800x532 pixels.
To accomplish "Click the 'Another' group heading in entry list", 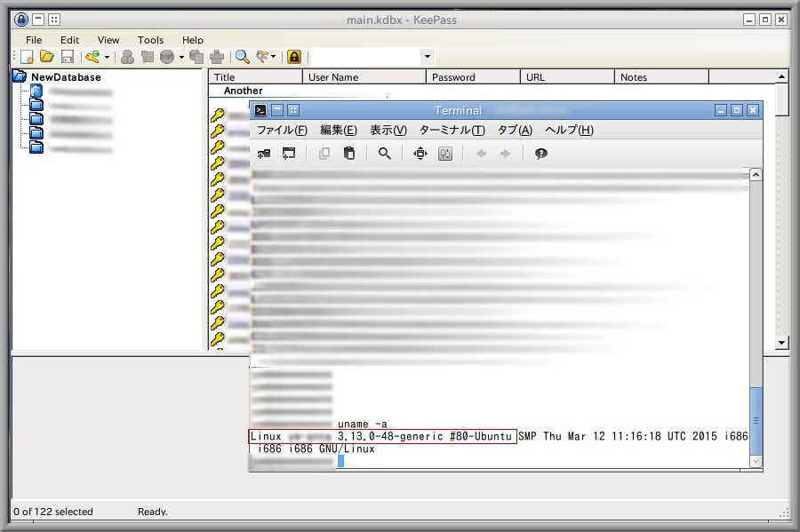I will [244, 91].
